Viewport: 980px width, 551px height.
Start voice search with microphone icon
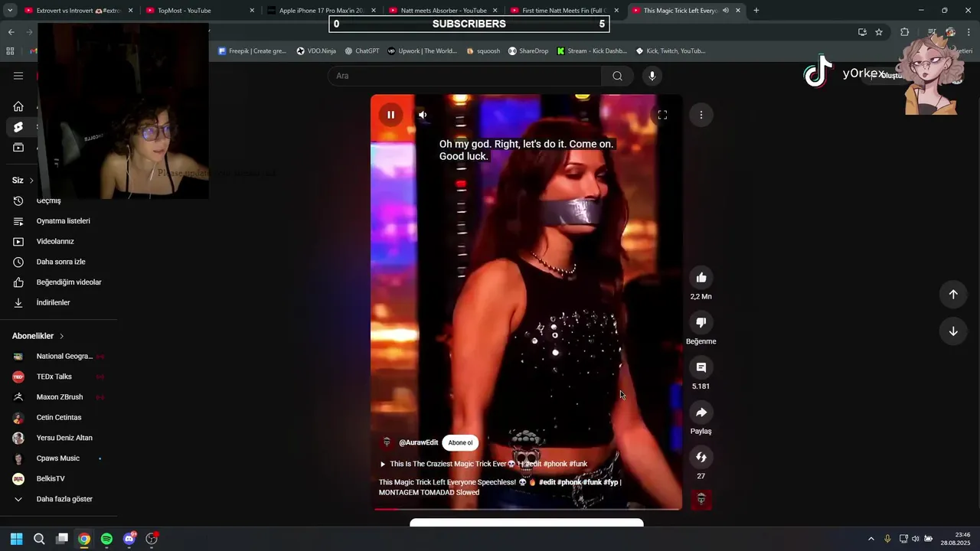click(x=652, y=76)
